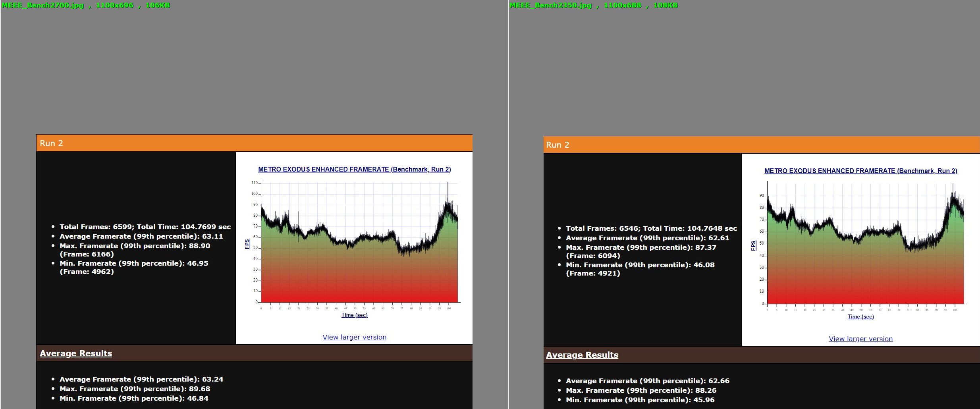The height and width of the screenshot is (409, 980).
Task: Select the right 'Average Results' heading
Action: (582, 355)
